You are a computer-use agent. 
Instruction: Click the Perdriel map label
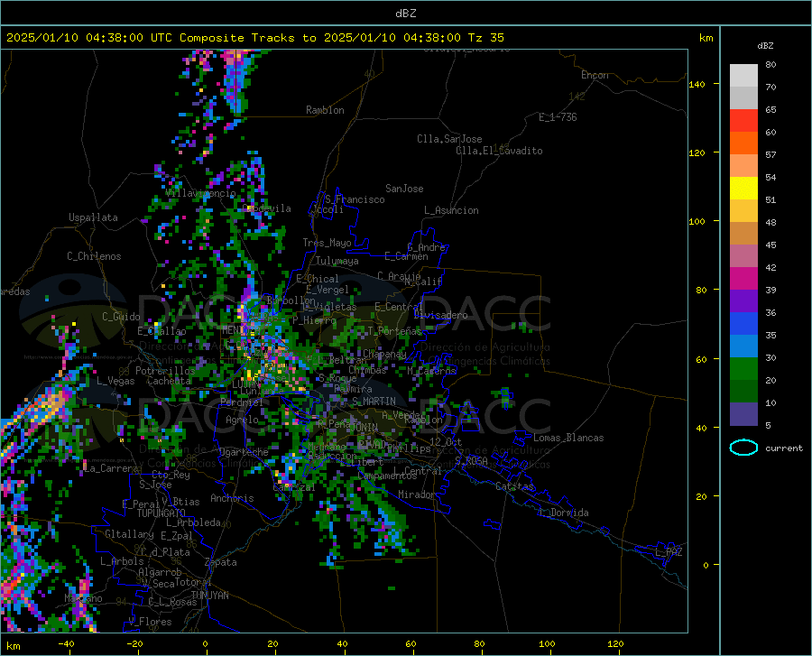242,402
